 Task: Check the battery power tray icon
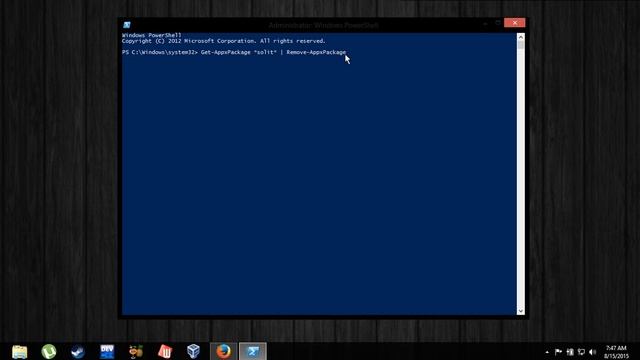pyautogui.click(x=570, y=352)
